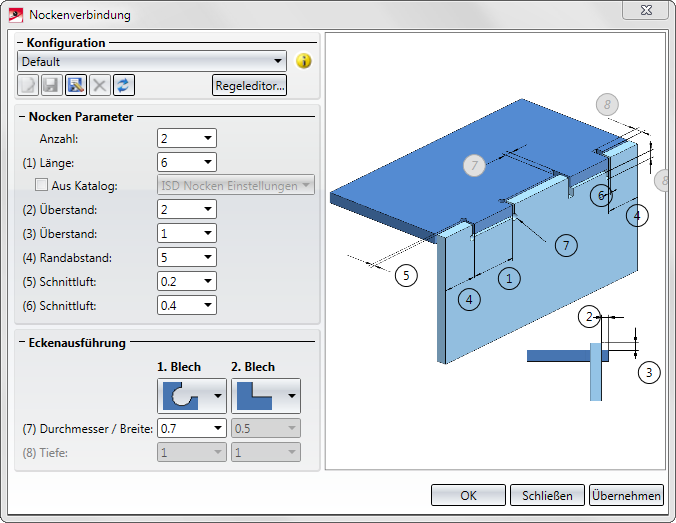
Task: Expand the Anzahl dropdown
Action: pos(208,138)
